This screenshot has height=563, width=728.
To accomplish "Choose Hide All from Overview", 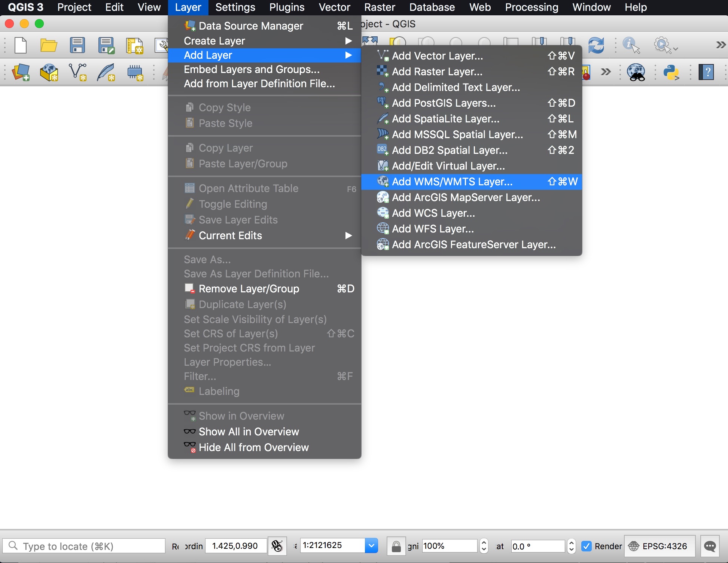I will pyautogui.click(x=265, y=447).
